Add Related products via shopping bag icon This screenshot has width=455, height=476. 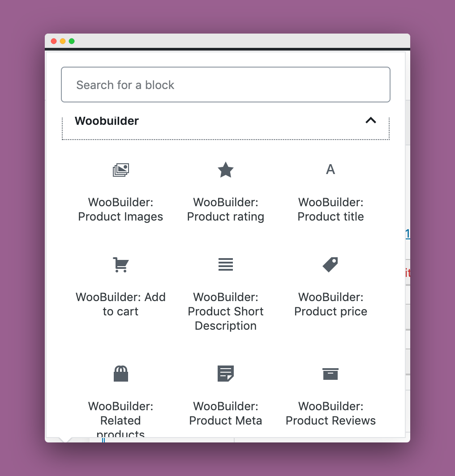(120, 374)
